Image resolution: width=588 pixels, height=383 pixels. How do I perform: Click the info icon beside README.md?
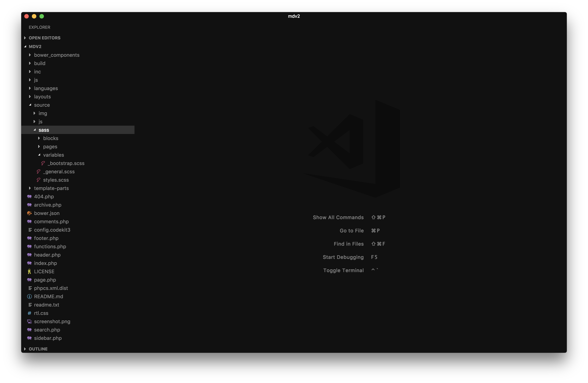pos(29,296)
